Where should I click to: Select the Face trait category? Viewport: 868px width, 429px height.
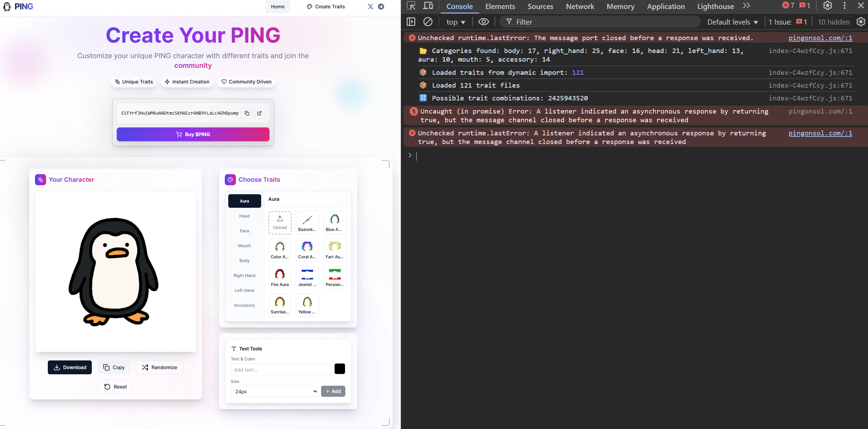(245, 231)
